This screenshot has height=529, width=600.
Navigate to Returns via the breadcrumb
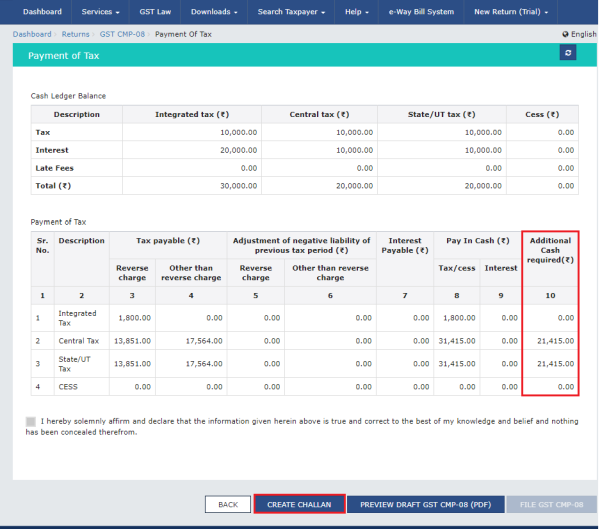tap(76, 34)
